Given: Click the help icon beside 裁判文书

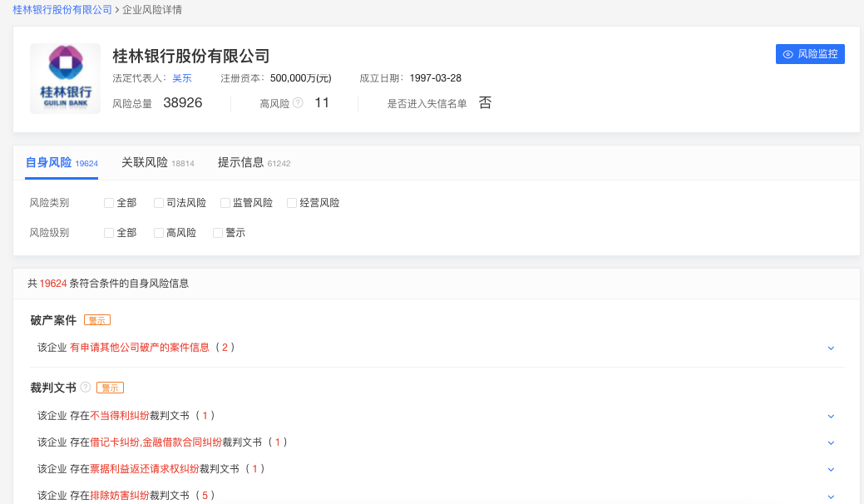Looking at the screenshot, I should tap(86, 388).
